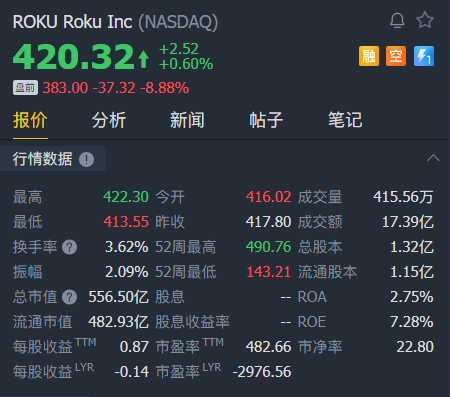Viewport: 450px width, 397px height.
Task: Open the 新闻 tab
Action: point(187,120)
